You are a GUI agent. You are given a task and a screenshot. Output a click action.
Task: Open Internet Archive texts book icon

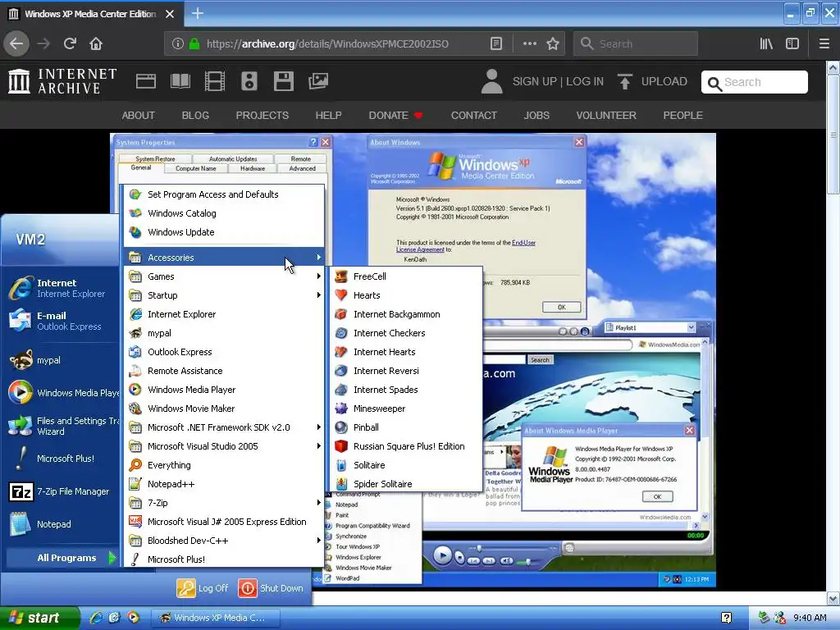coord(180,81)
